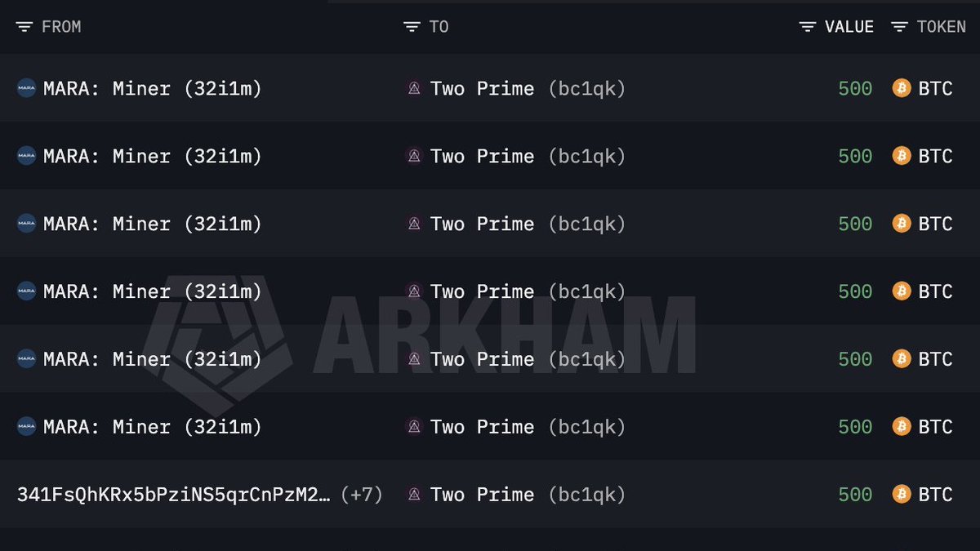Screen dimensions: 980x551
Task: Click the TOKEN column header label
Action: (x=942, y=27)
